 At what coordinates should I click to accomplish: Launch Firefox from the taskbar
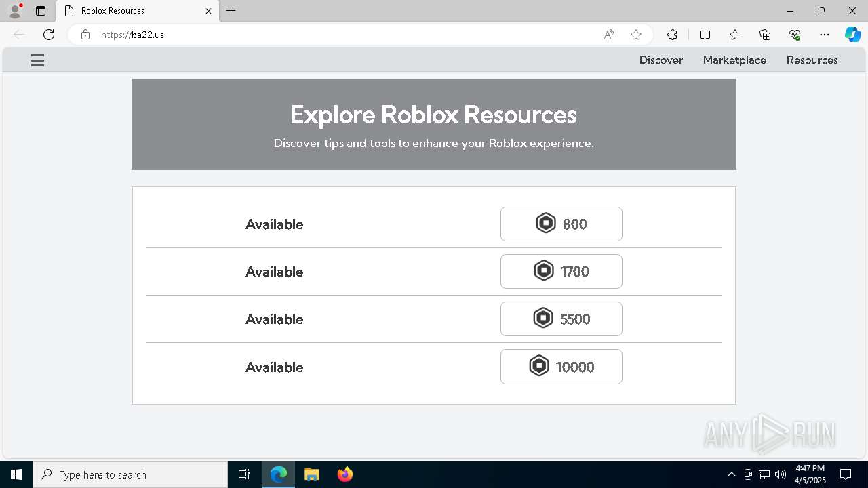pyautogui.click(x=344, y=474)
